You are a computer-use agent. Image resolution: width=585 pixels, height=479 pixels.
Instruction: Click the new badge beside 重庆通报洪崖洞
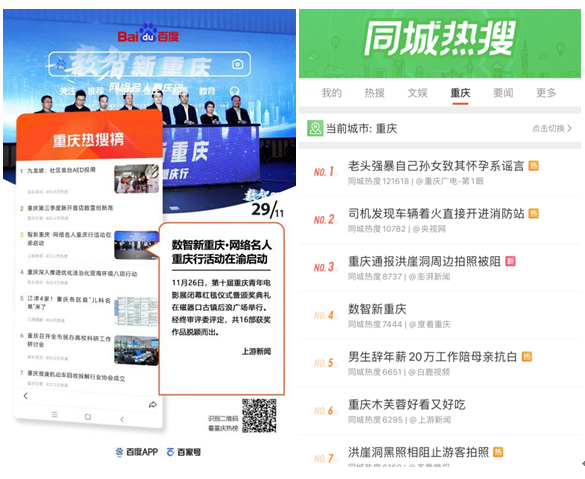(510, 261)
